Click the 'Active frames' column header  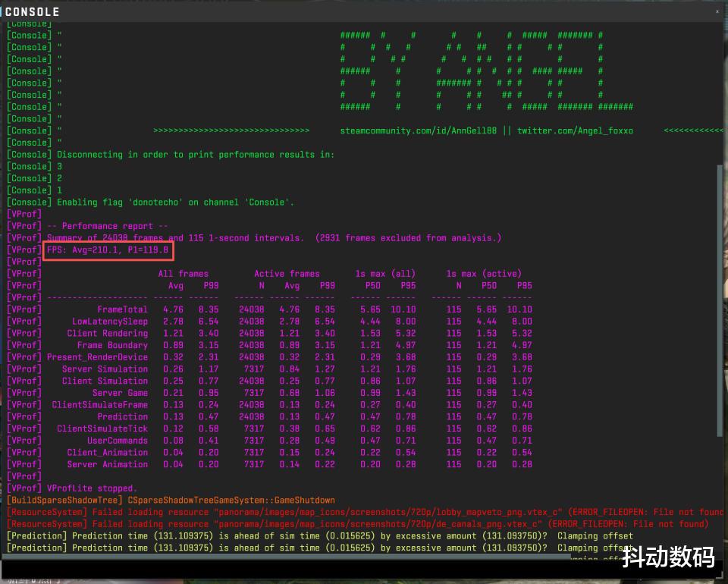tap(287, 274)
